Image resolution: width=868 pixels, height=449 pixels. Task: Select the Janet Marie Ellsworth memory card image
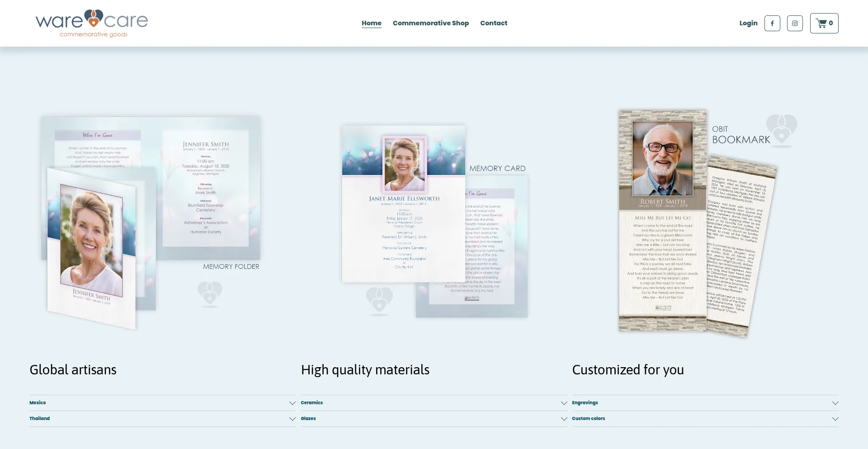tap(404, 203)
